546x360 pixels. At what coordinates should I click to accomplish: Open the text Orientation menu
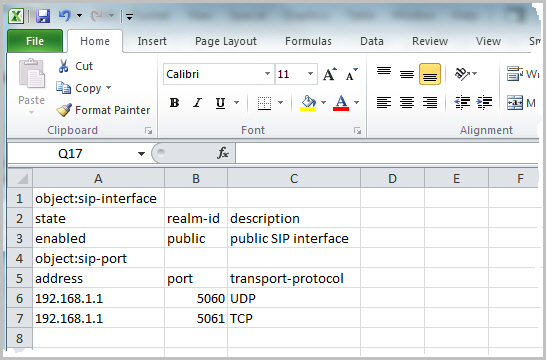point(466,74)
